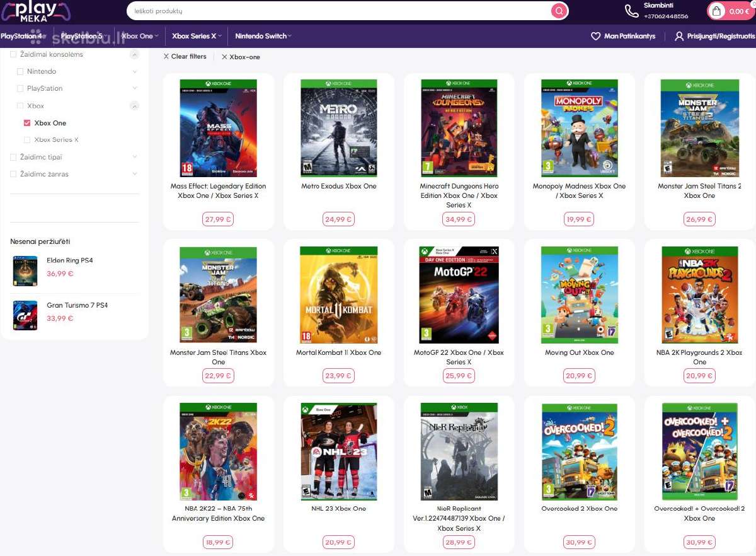756x556 pixels.
Task: Open Minecraft Dungeons Hero Edition cover
Action: coord(459,128)
